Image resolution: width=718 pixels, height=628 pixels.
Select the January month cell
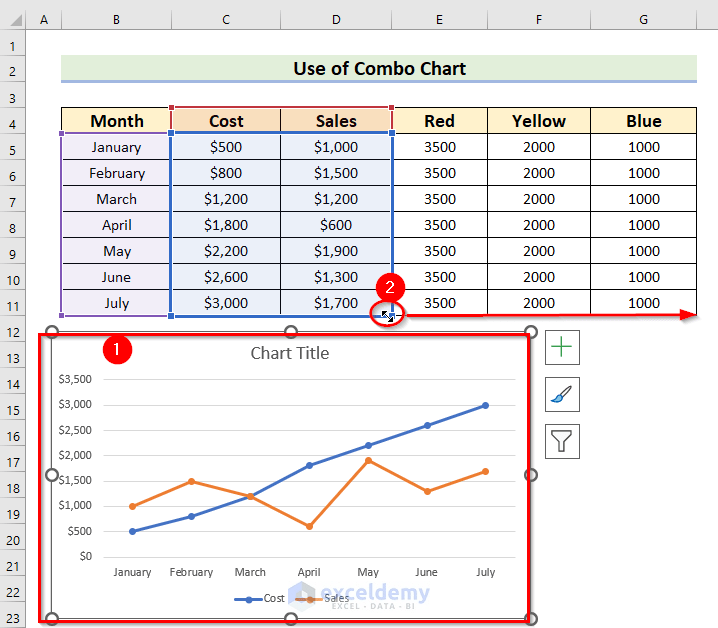[116, 147]
